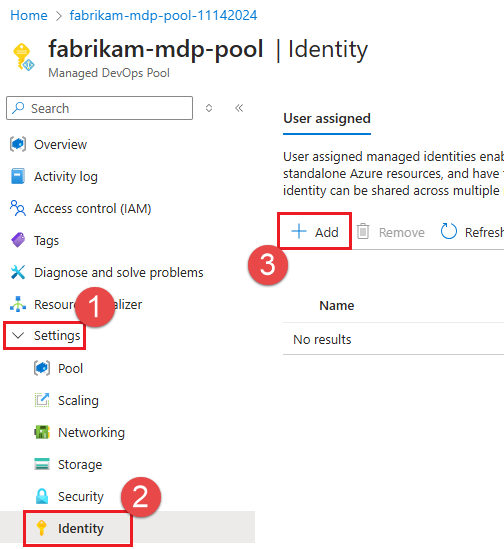The image size is (504, 549).
Task: Open the Overview icon in sidebar
Action: pos(18,144)
